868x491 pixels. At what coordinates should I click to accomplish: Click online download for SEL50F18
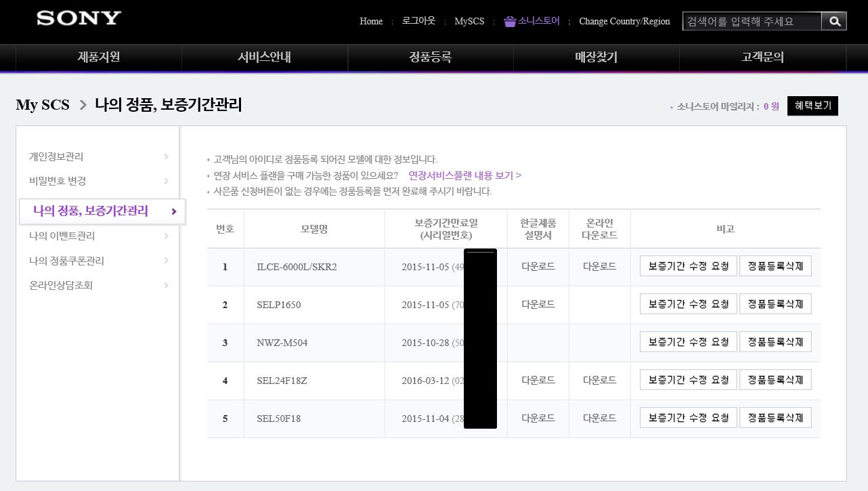pyautogui.click(x=599, y=419)
